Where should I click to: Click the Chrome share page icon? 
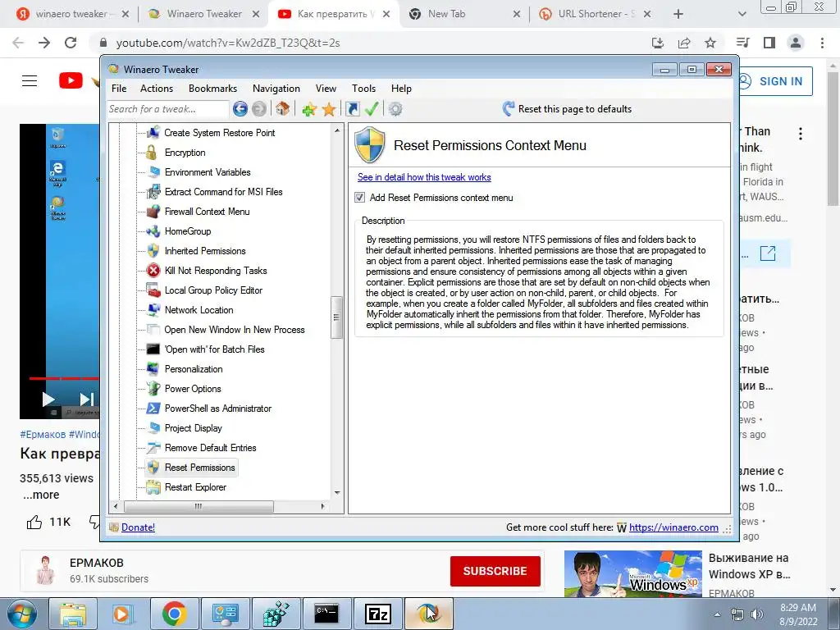[684, 43]
